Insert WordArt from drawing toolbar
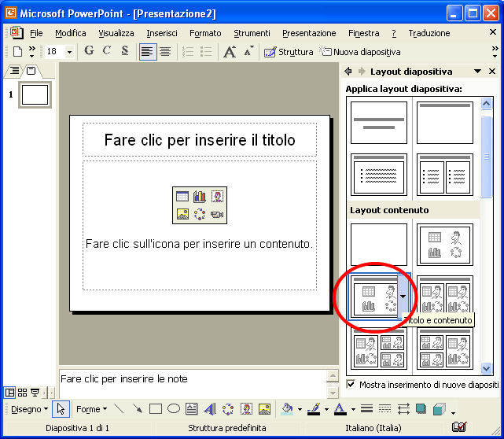Screen dimensions: 504x439 click(x=210, y=409)
